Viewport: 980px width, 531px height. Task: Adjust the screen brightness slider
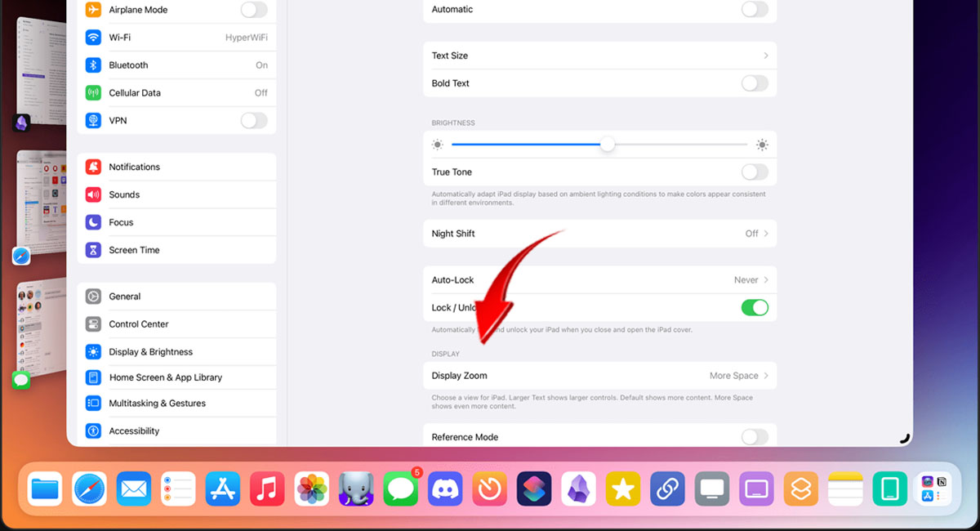point(608,144)
